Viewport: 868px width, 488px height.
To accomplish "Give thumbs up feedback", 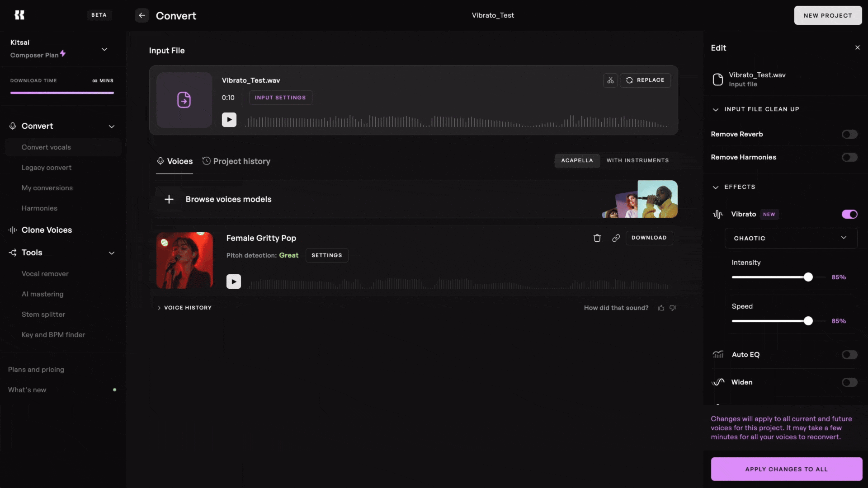I will click(661, 308).
